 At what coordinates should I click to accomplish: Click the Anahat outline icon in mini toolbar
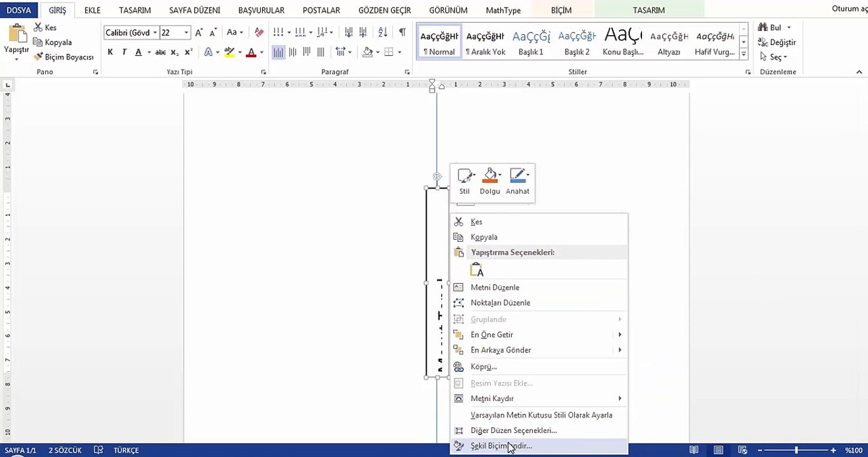(x=517, y=176)
